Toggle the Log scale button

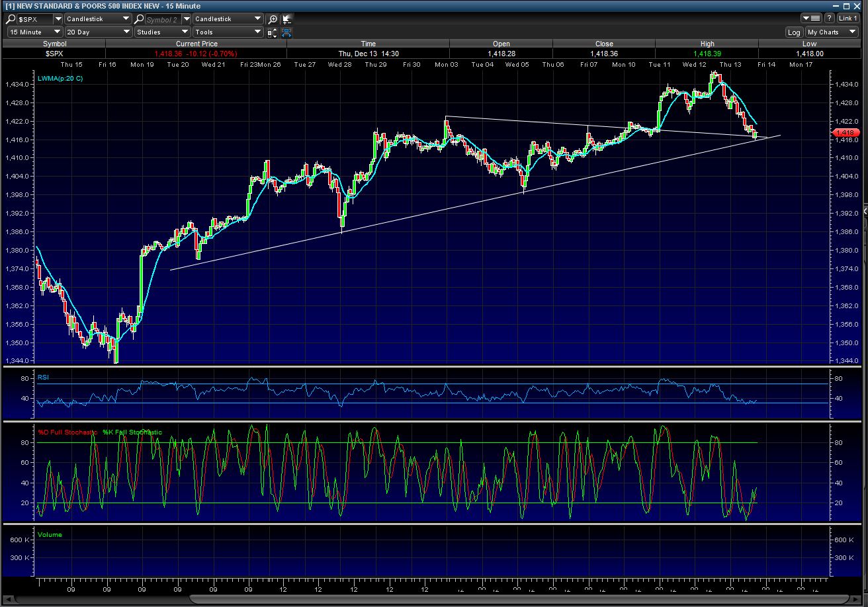tap(794, 32)
